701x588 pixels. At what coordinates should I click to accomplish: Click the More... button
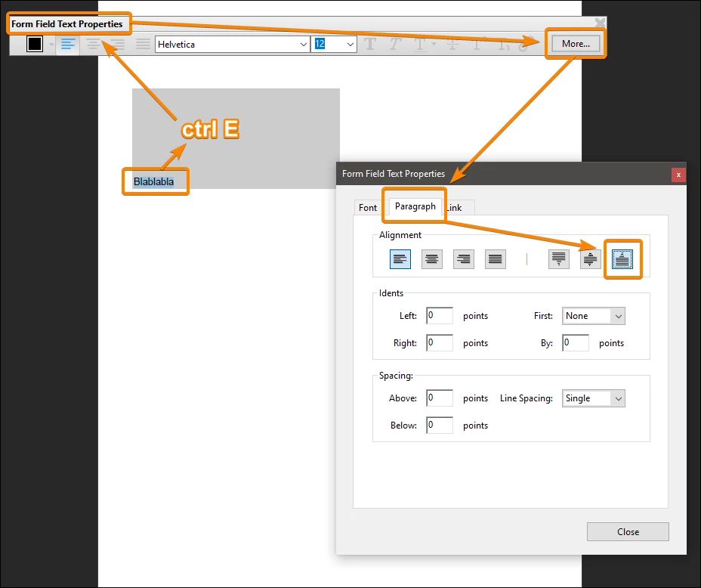(x=576, y=44)
